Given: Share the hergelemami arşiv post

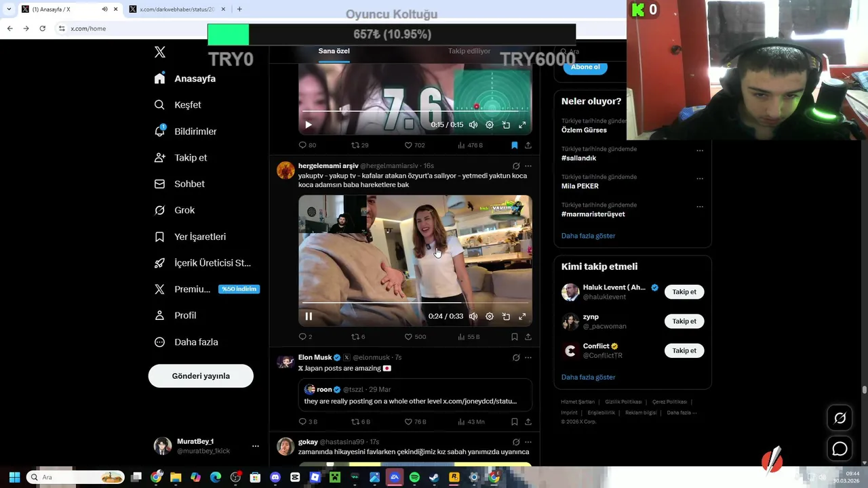Looking at the screenshot, I should (528, 337).
